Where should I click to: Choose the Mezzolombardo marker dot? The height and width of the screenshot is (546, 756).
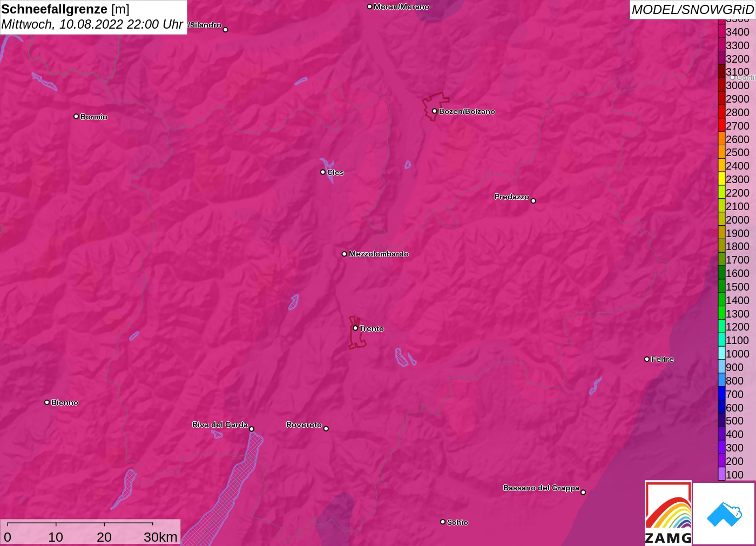pyautogui.click(x=345, y=254)
